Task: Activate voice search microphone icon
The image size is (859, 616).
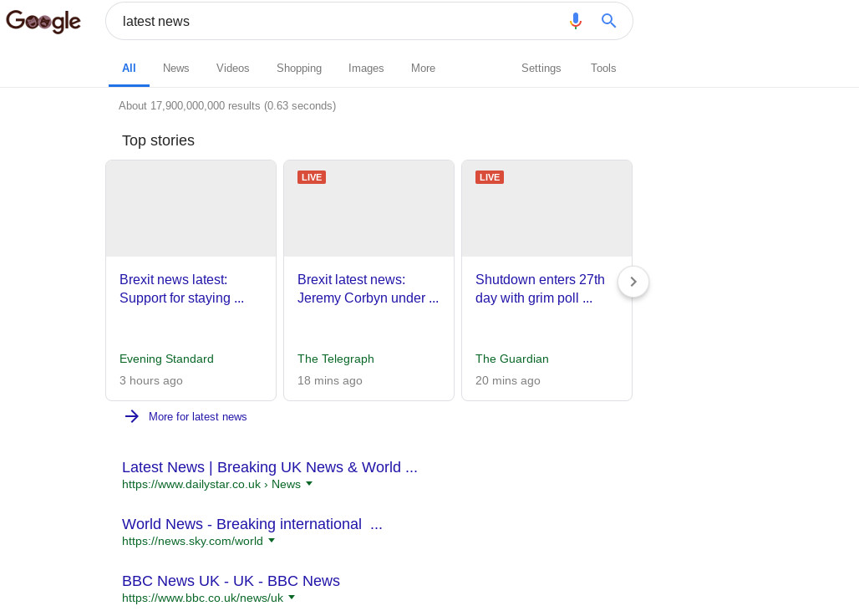Action: [x=575, y=21]
